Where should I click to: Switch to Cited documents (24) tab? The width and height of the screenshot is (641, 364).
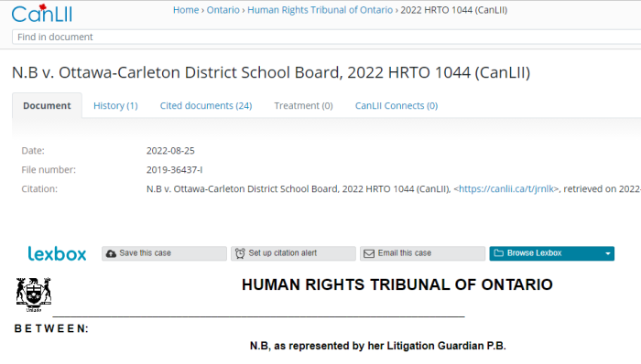click(x=206, y=106)
